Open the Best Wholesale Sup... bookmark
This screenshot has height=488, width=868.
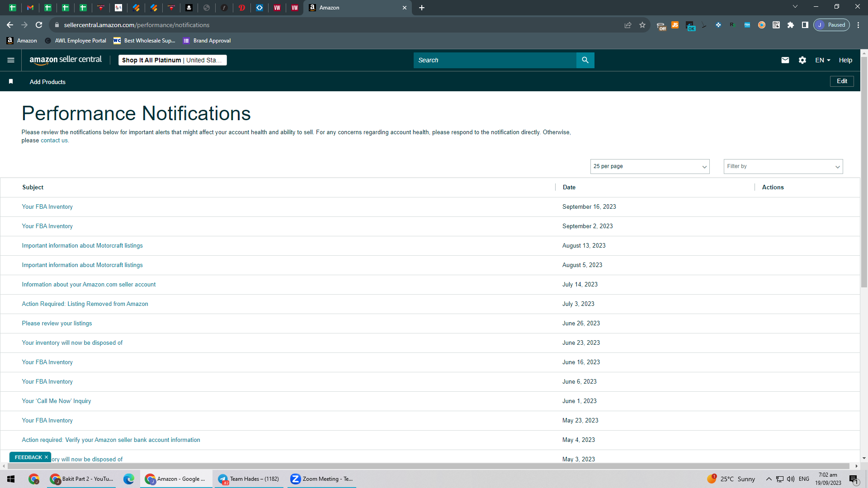point(144,41)
